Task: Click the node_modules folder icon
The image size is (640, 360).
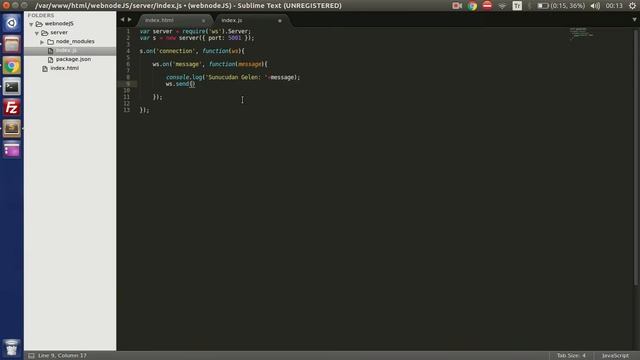Action: [51, 42]
